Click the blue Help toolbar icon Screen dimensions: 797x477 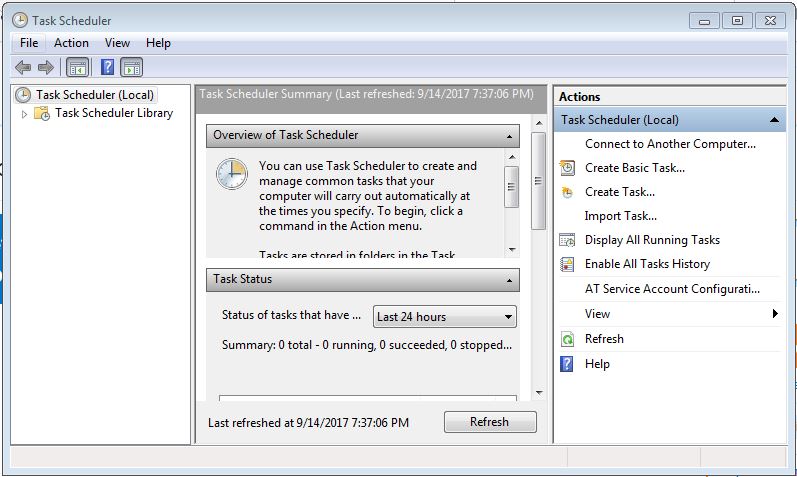pos(107,67)
